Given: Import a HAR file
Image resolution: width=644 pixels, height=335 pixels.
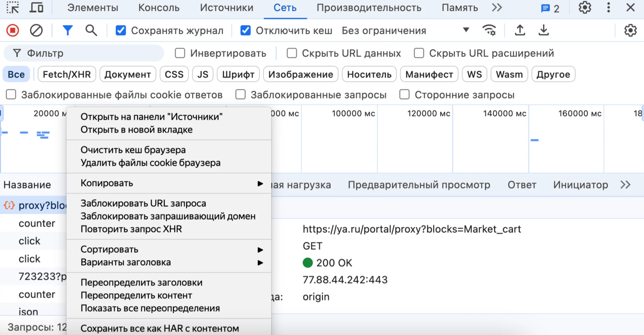Looking at the screenshot, I should pos(520,30).
